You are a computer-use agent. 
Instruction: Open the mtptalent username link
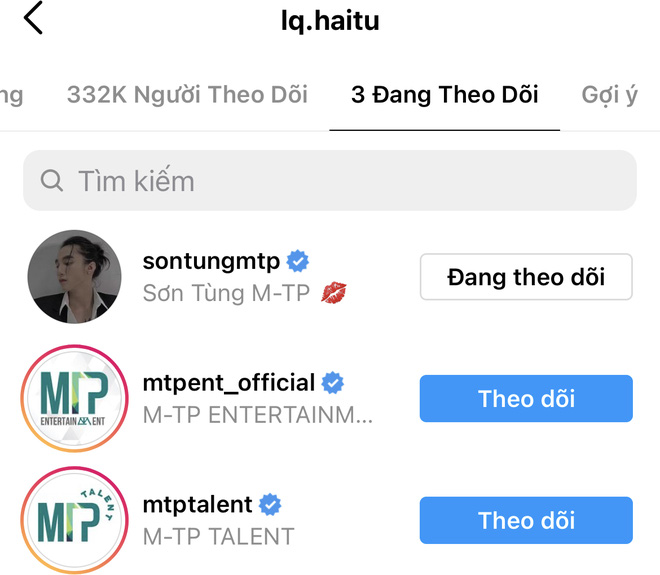point(198,505)
